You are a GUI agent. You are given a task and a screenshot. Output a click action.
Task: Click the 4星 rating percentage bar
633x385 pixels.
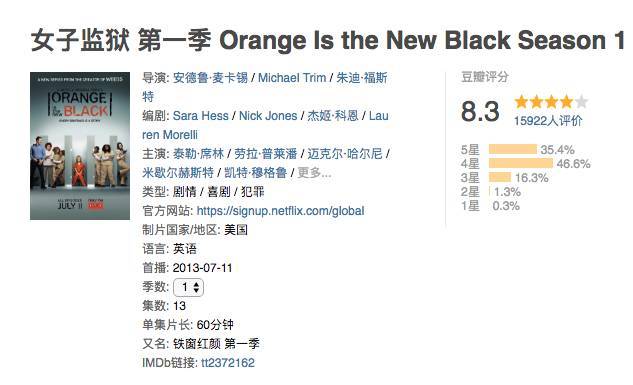point(520,163)
